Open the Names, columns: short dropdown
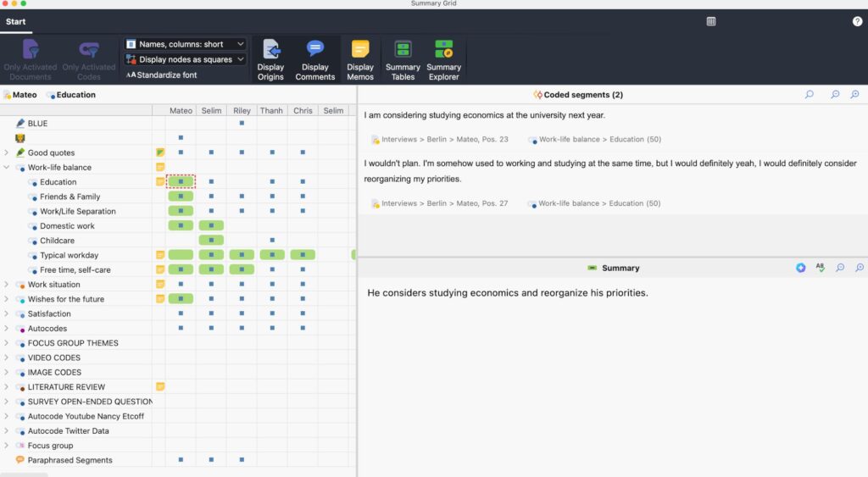868x477 pixels. (185, 44)
